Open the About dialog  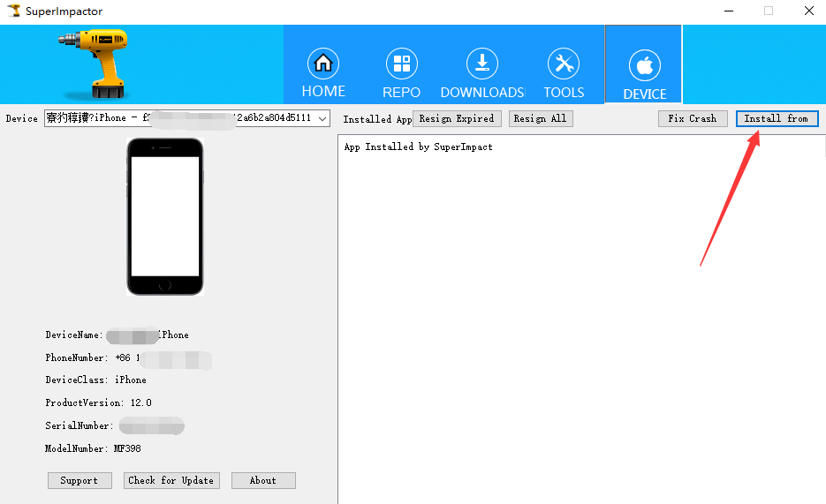click(x=263, y=480)
